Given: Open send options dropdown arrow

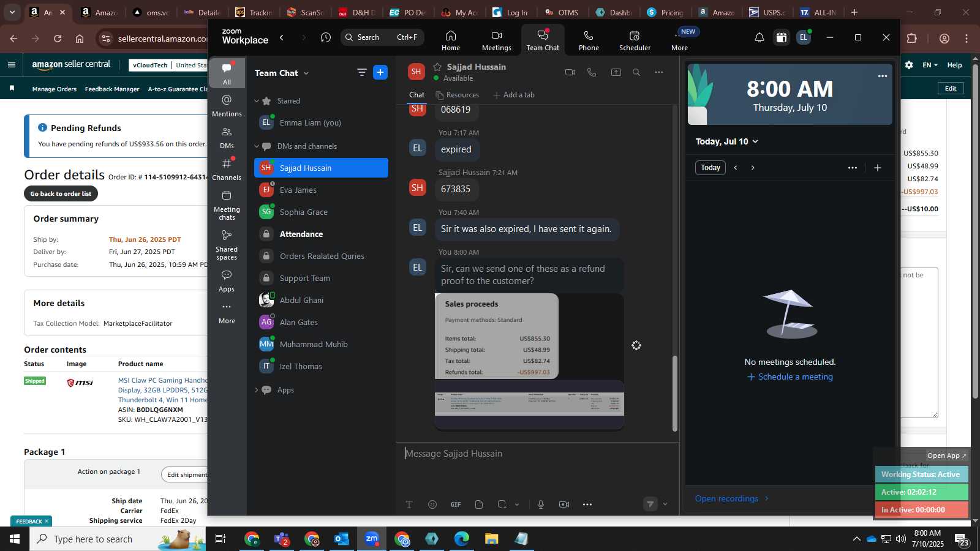Looking at the screenshot, I should pyautogui.click(x=665, y=504).
